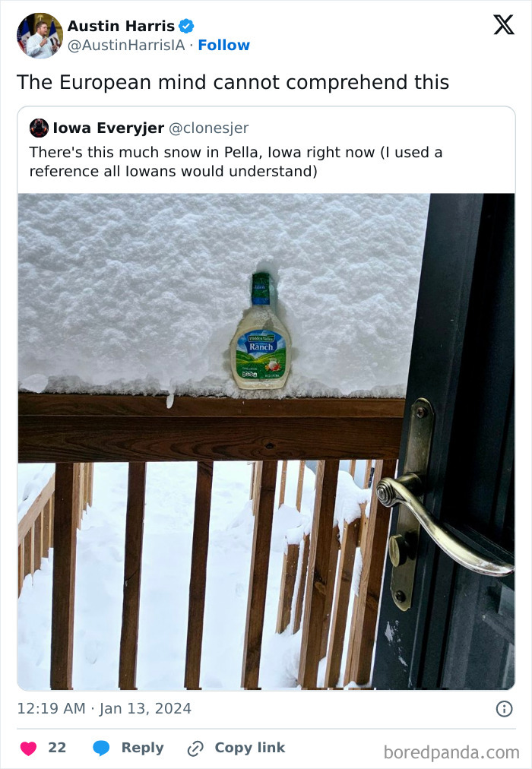Click the Reply text button
The width and height of the screenshot is (532, 769).
point(142,748)
